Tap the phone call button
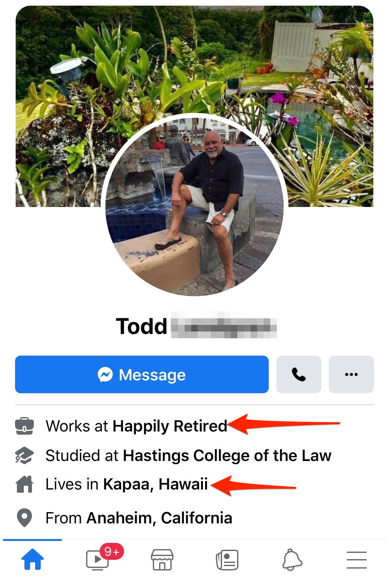 (x=299, y=374)
